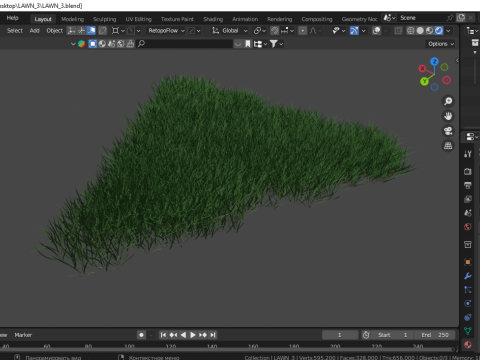Switch to the Sculpting workspace tab
480x360 pixels.
104,19
